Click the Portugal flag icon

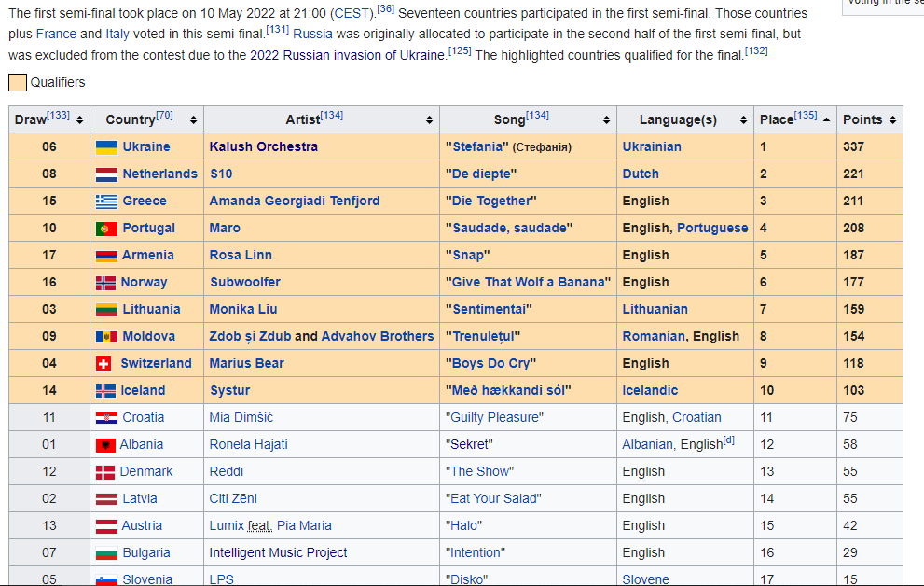click(106, 229)
